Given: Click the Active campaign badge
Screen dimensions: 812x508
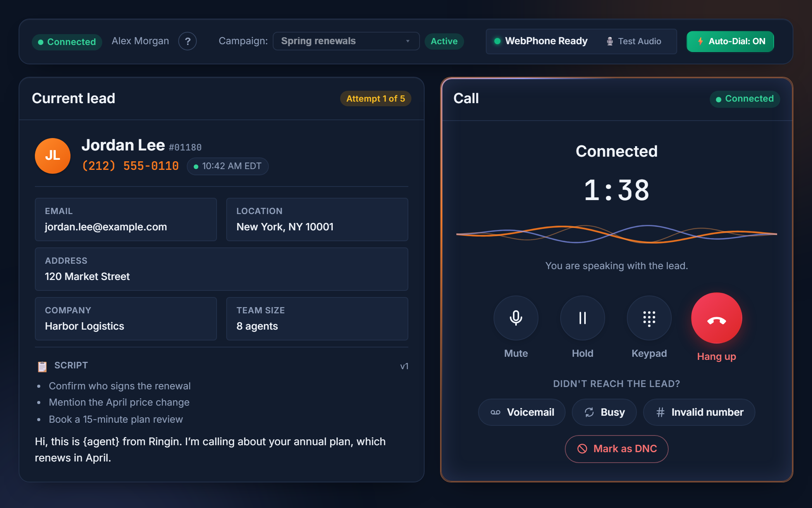Looking at the screenshot, I should point(444,41).
